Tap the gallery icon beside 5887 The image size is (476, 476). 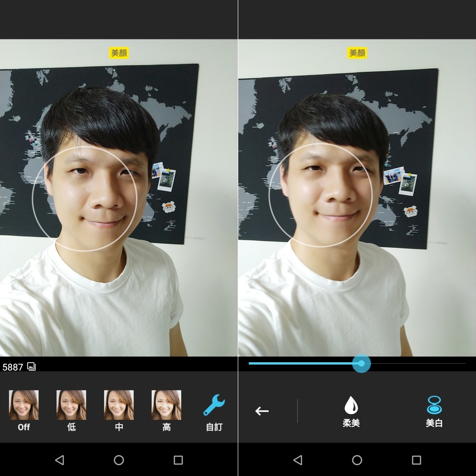pos(31,367)
